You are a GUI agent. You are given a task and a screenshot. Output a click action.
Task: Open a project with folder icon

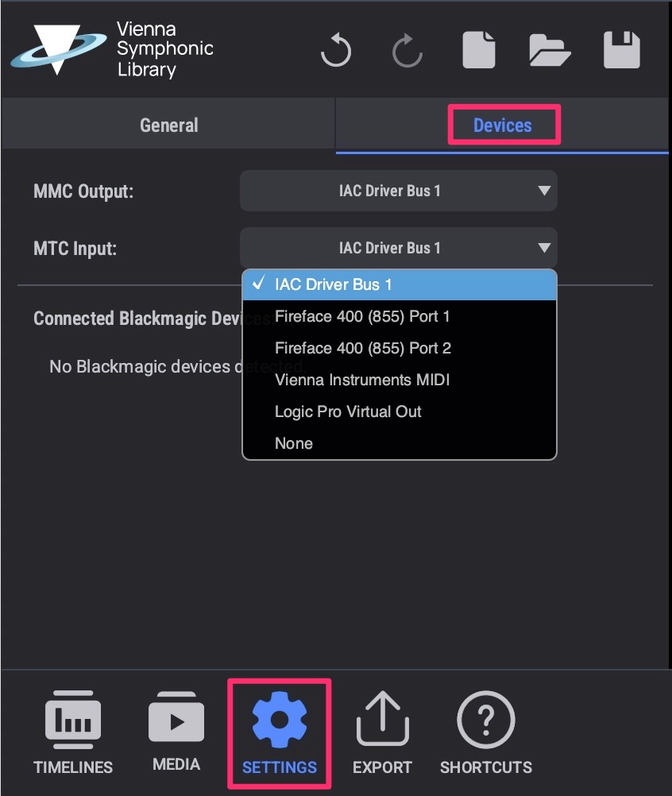(x=550, y=51)
